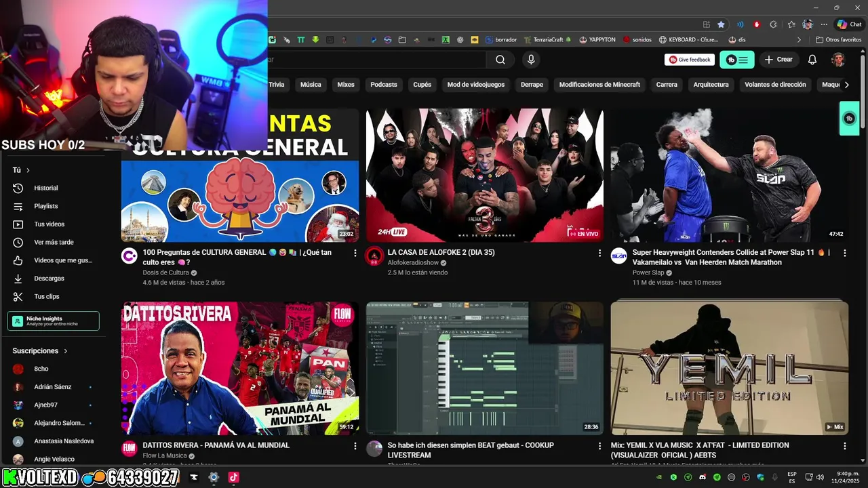Viewport: 868px width, 488px height.
Task: Open the YAPPYTON bookmark
Action: point(597,40)
